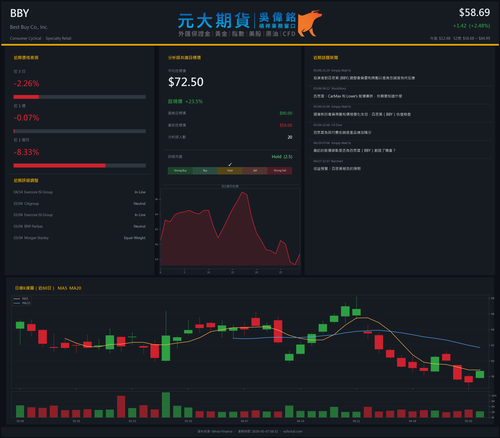This screenshot has height=438, width=500.
Task: Open the Barchart news headline
Action: 337,169
